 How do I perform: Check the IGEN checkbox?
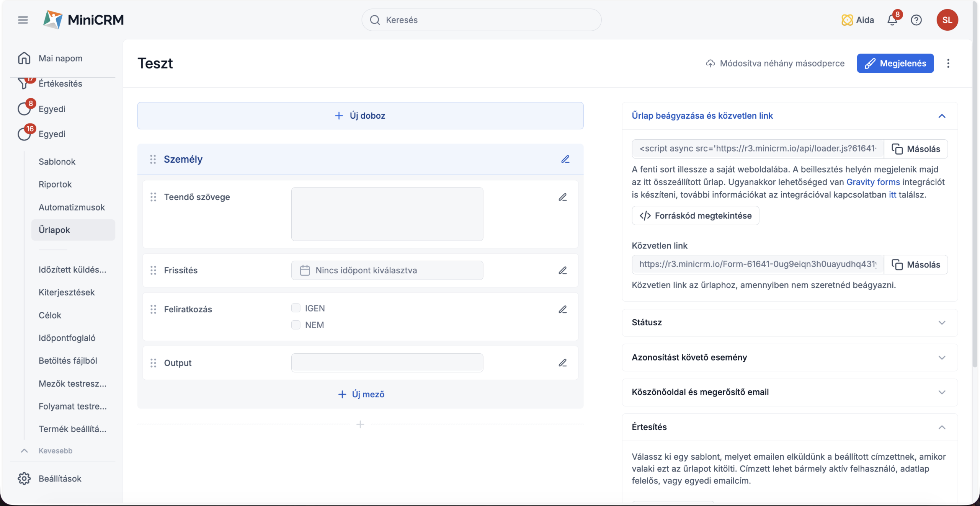[x=296, y=308]
